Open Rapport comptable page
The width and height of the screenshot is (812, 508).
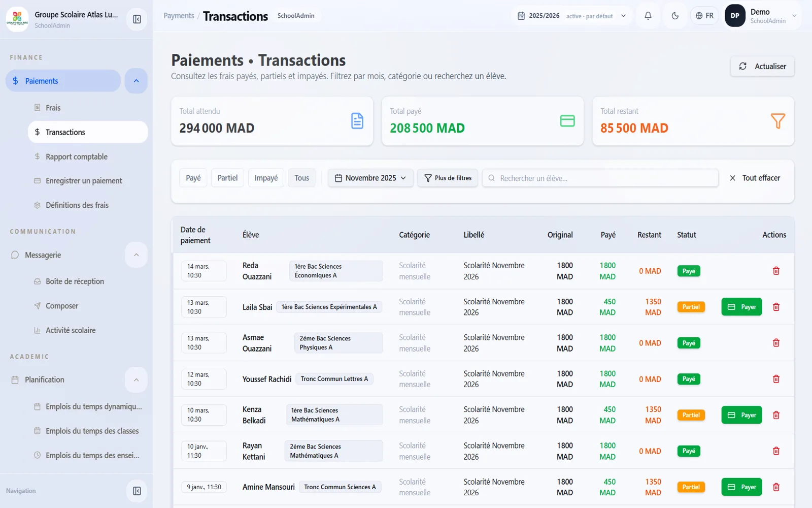click(x=88, y=156)
